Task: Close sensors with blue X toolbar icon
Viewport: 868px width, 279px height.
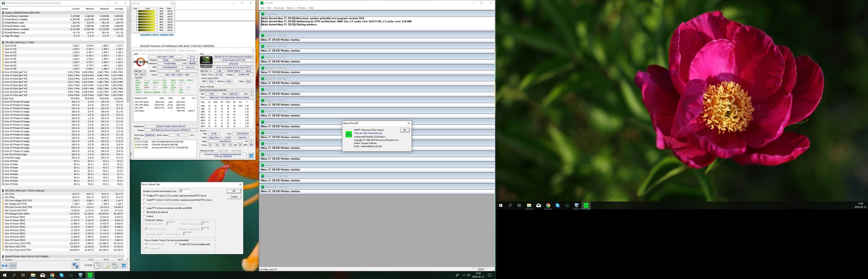Action: (x=124, y=265)
